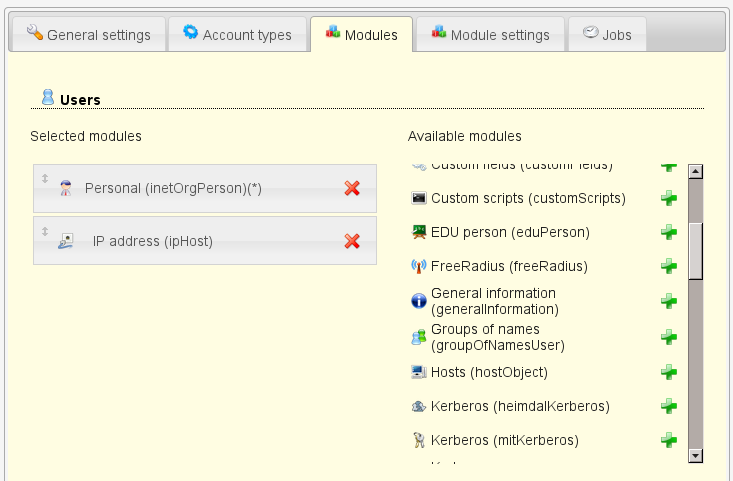Add the General information module
The width and height of the screenshot is (733, 481).
tap(669, 301)
